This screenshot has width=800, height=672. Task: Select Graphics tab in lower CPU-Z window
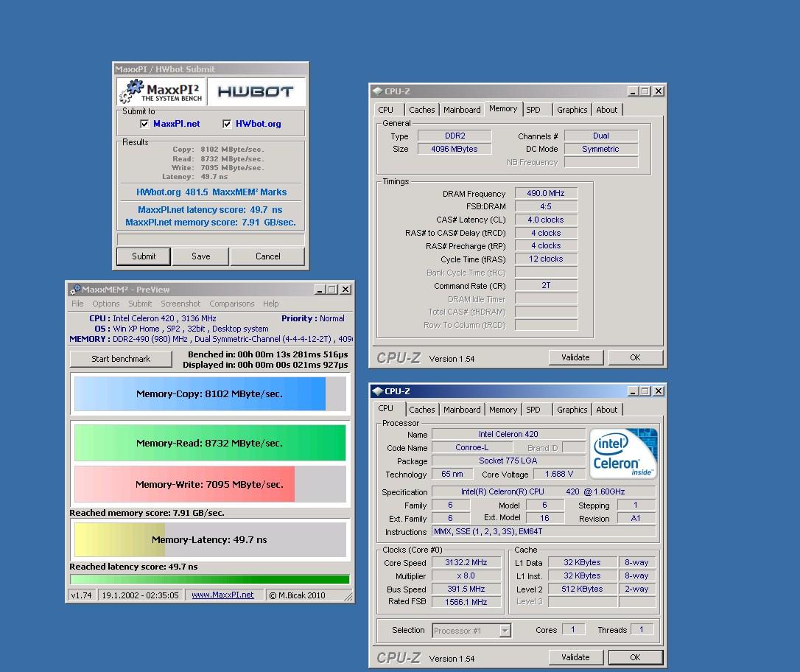(572, 410)
